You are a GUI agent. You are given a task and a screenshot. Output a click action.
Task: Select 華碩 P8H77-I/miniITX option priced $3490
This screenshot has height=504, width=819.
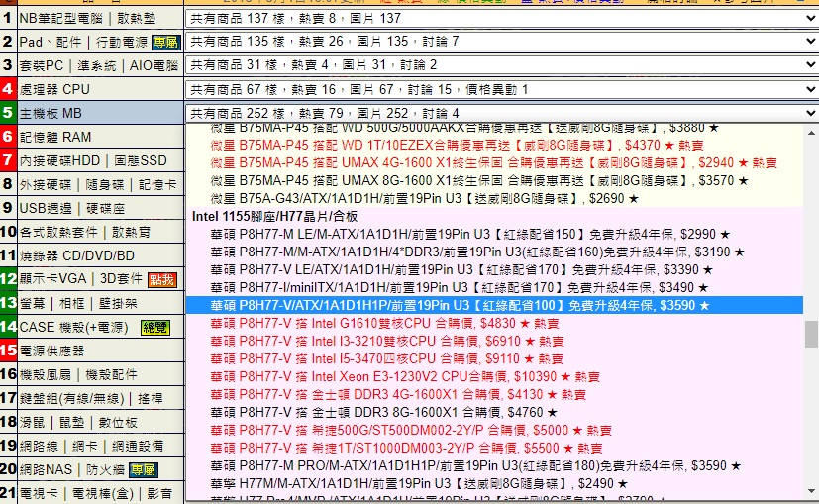(x=494, y=288)
